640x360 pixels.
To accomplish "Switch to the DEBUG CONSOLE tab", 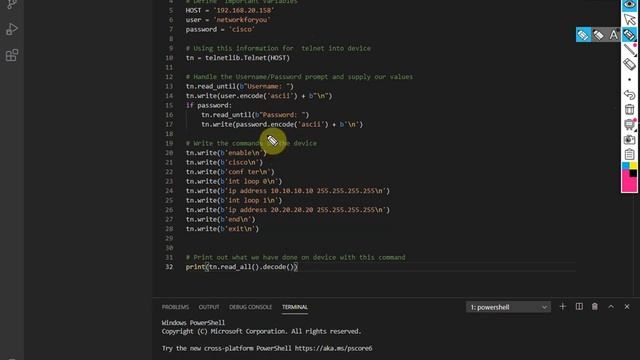I will 250,307.
